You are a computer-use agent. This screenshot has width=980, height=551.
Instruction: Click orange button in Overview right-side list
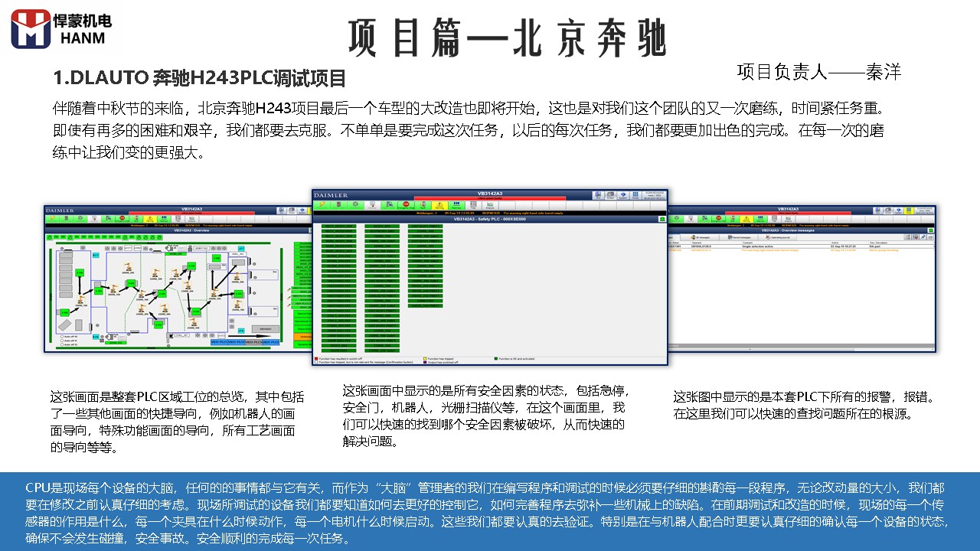302,337
